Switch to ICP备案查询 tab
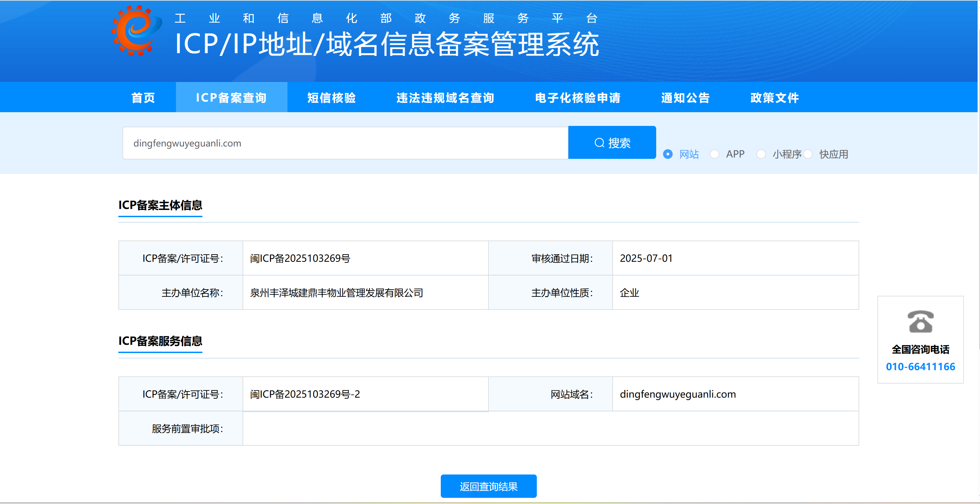 tap(231, 98)
